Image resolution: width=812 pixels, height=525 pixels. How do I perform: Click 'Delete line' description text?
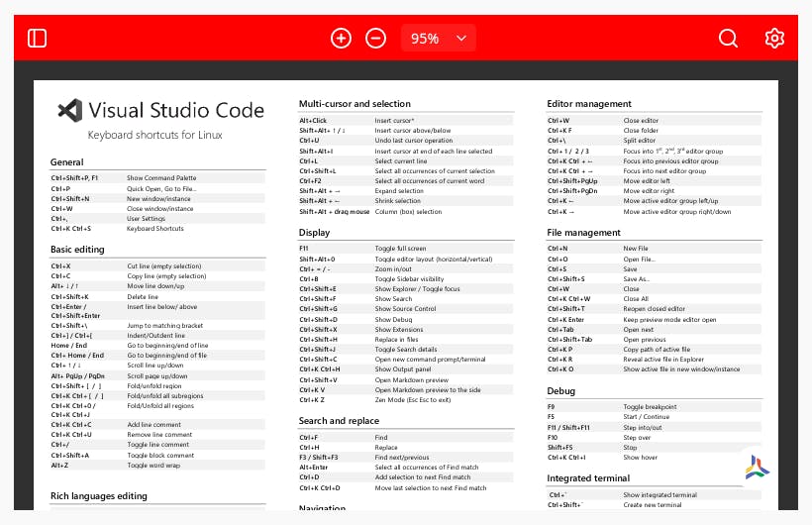coord(143,297)
